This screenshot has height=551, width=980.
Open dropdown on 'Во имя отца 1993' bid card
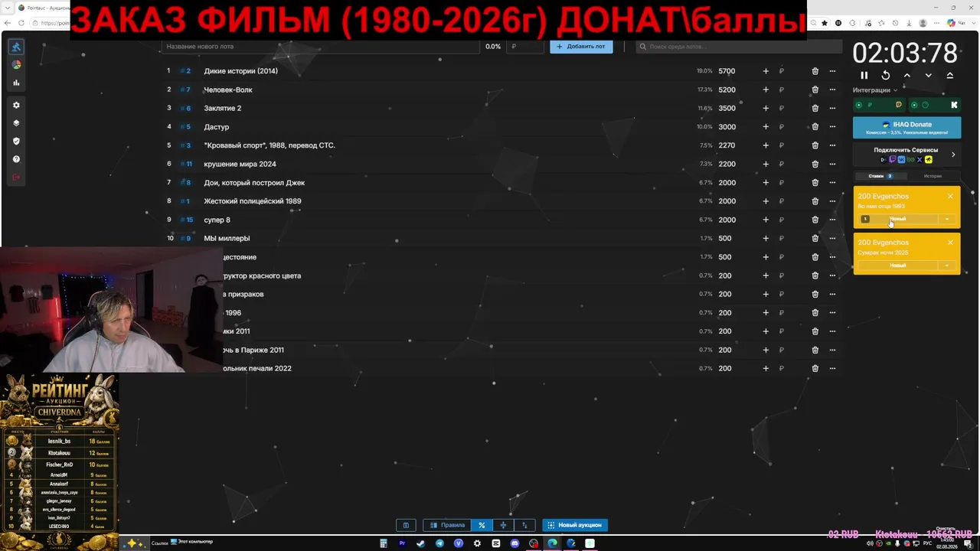pyautogui.click(x=947, y=219)
